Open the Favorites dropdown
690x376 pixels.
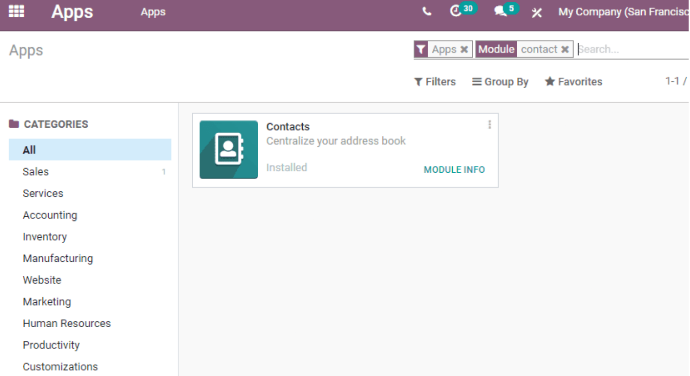[x=573, y=82]
